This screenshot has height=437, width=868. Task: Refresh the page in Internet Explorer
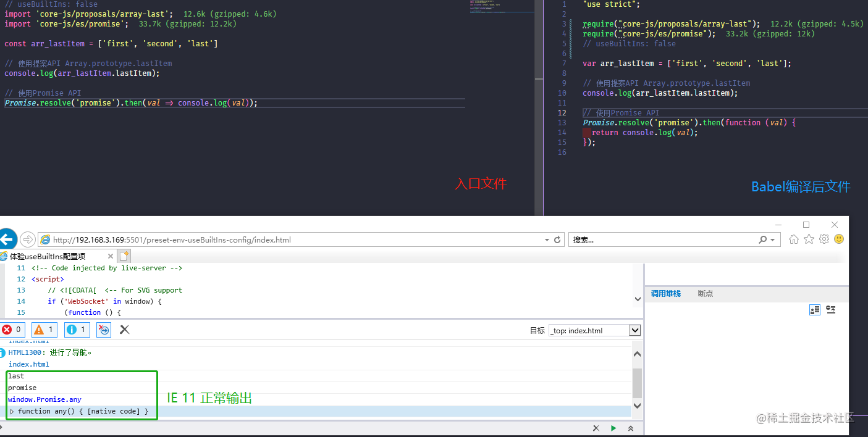[x=557, y=239]
